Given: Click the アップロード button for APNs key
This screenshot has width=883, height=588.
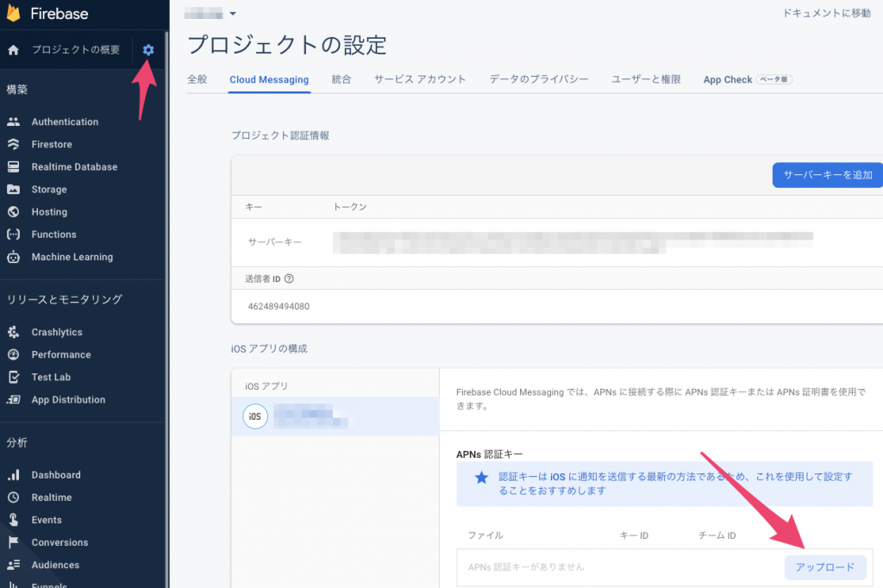Looking at the screenshot, I should click(x=825, y=567).
